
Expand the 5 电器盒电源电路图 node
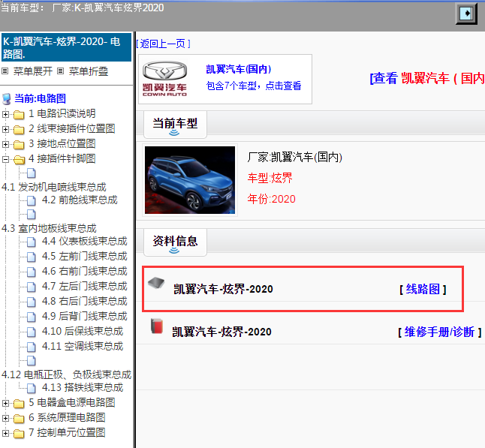[x=7, y=403]
